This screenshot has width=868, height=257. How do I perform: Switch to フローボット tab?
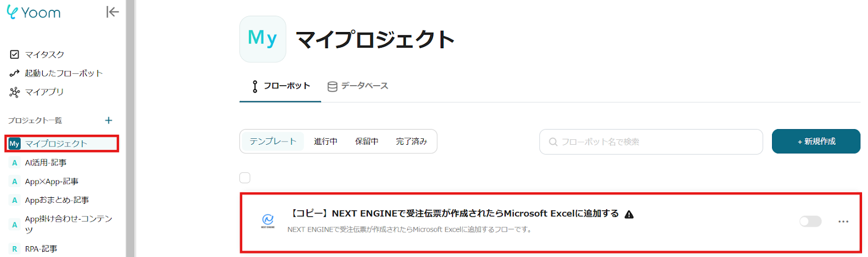click(280, 86)
